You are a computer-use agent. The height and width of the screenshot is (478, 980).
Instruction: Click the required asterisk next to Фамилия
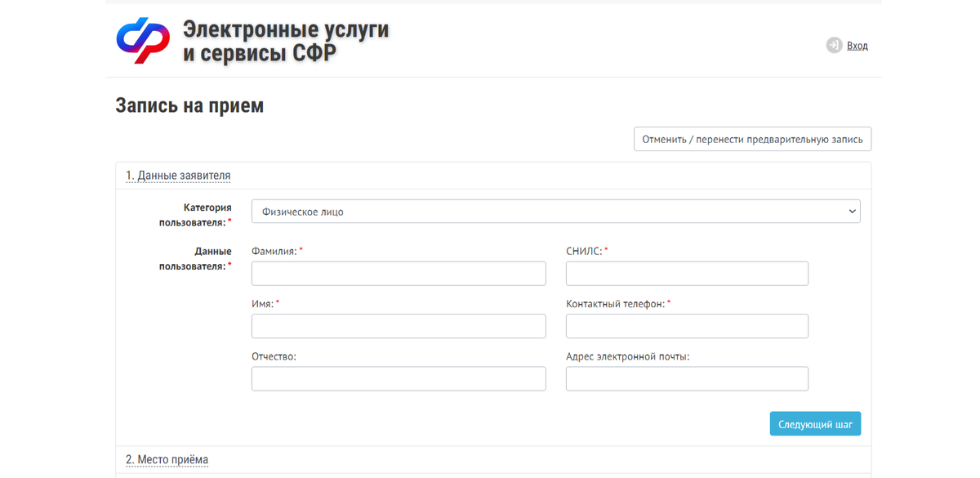(x=301, y=250)
